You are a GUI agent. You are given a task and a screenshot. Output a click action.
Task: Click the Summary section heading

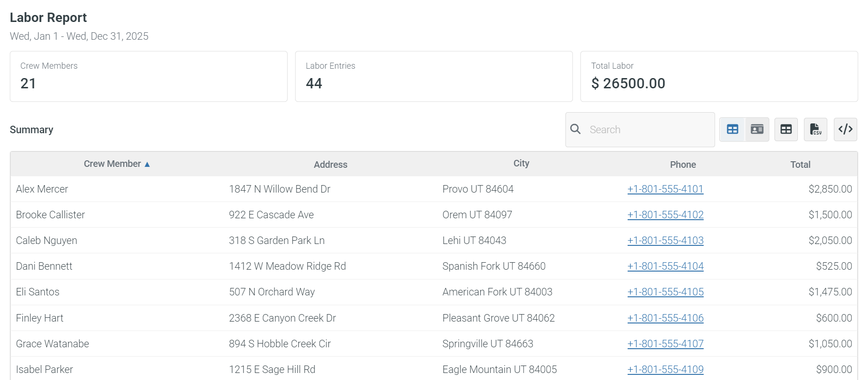[x=31, y=129]
